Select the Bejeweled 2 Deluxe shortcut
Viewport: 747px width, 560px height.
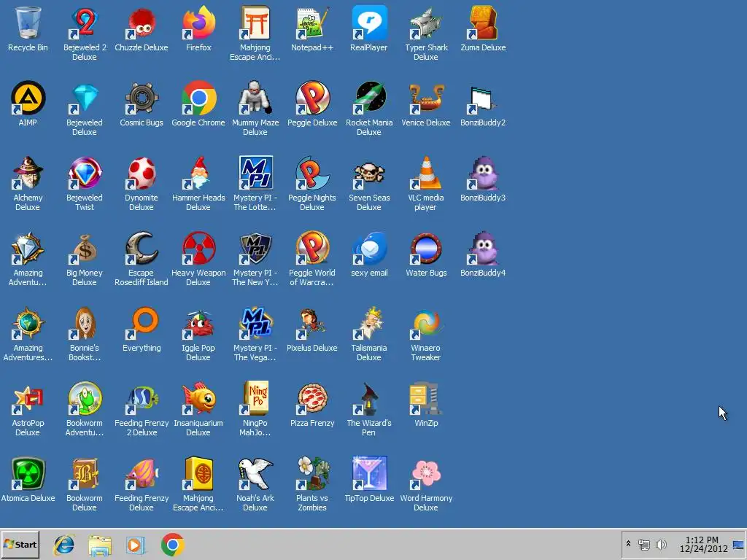click(85, 23)
